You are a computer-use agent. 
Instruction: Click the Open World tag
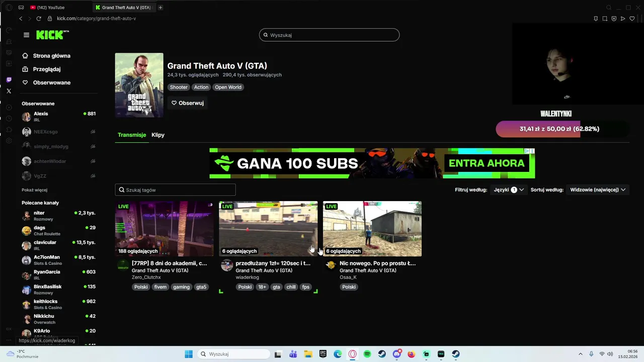point(228,87)
